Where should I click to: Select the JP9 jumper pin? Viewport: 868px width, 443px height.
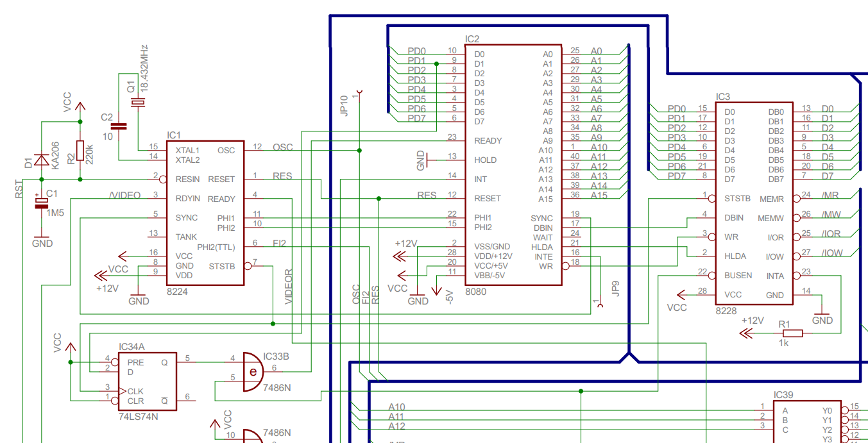coord(600,305)
